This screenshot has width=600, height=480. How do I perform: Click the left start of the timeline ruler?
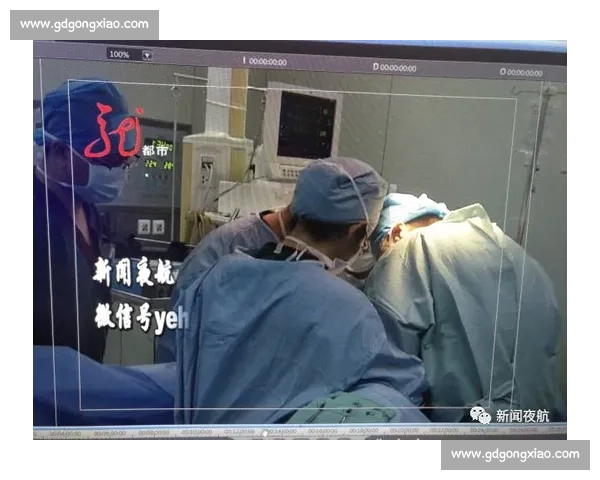[x=40, y=433]
